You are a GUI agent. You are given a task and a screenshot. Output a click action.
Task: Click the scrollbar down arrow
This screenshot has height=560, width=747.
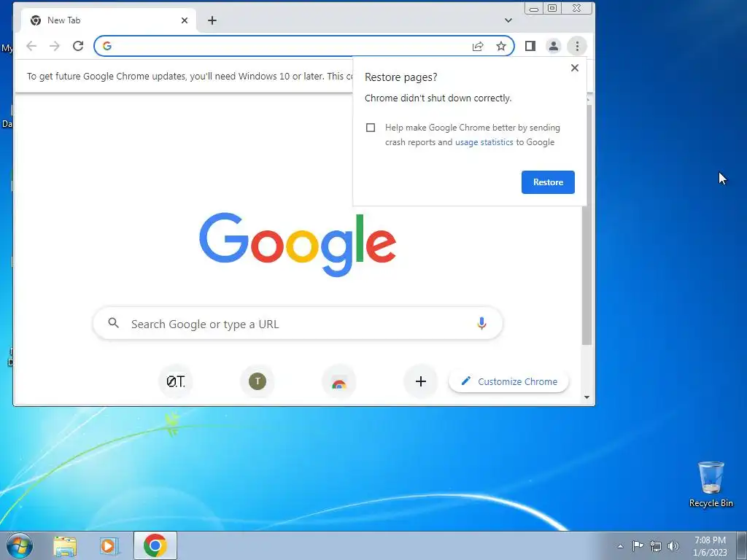[x=587, y=397]
